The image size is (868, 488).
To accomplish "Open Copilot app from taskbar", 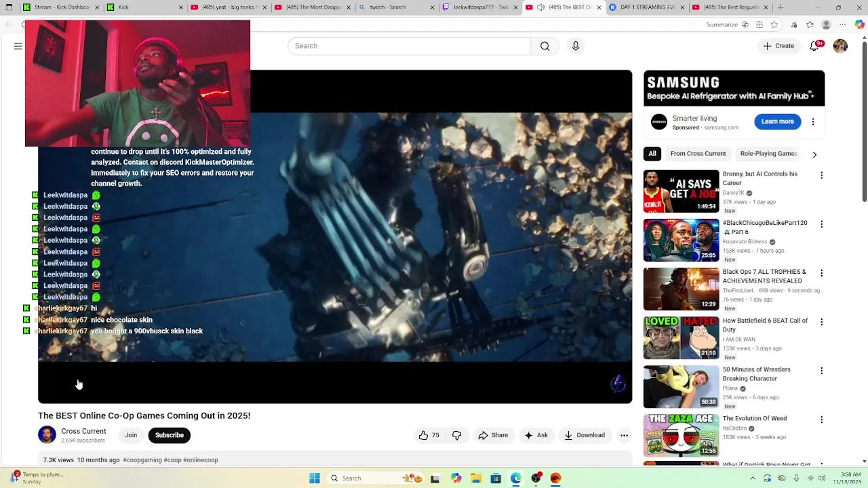I will [x=456, y=479].
